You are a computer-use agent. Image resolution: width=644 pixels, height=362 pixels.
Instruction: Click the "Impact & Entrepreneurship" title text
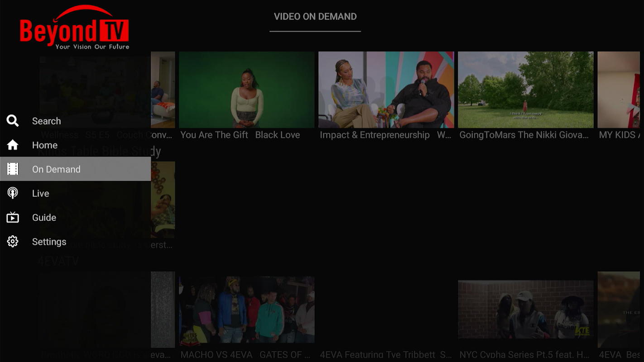point(375,135)
